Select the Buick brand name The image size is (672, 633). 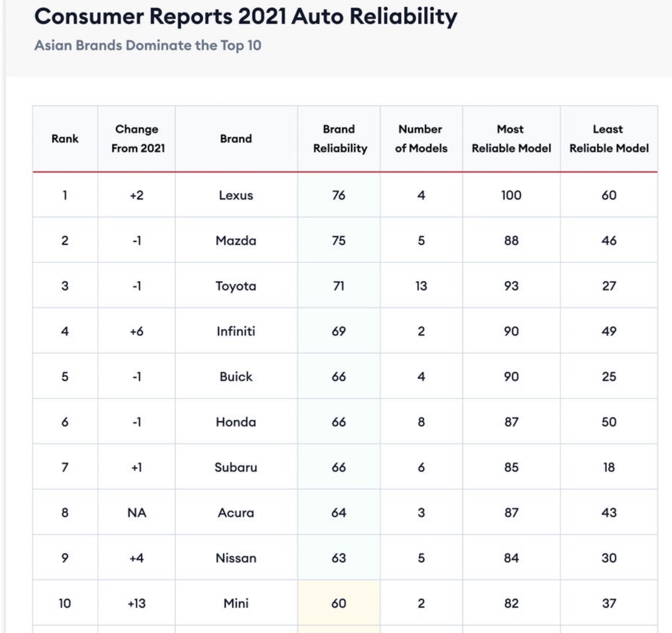(x=236, y=376)
